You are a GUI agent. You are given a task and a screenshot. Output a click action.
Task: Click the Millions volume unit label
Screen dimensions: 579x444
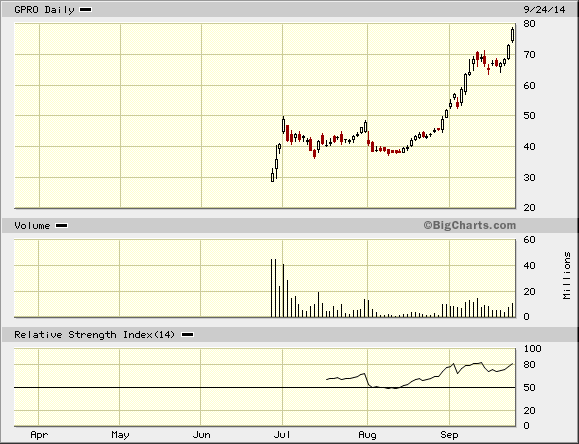click(567, 276)
